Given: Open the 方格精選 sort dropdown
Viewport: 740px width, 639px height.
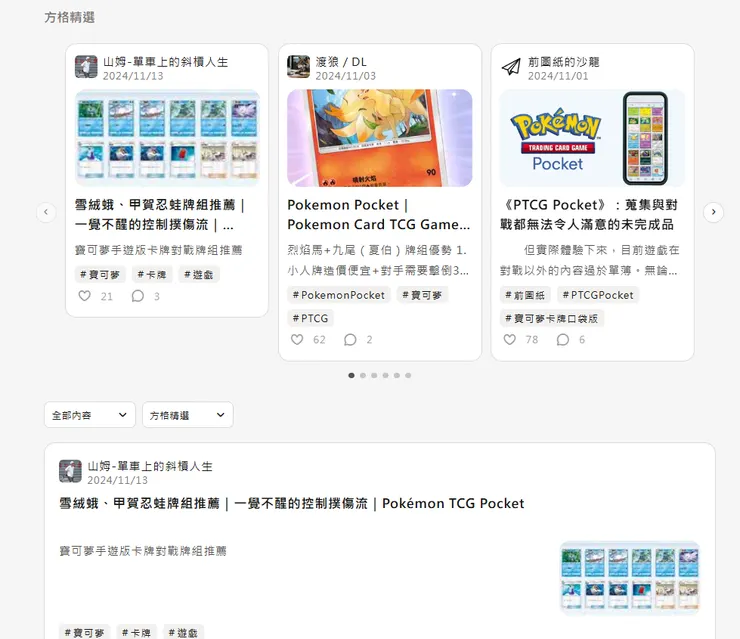Looking at the screenshot, I should tap(188, 415).
